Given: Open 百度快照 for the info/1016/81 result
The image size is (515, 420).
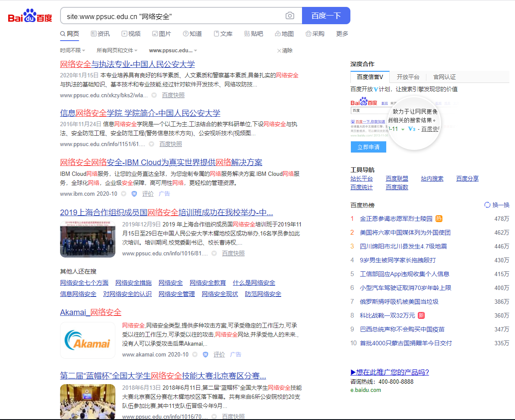Looking at the screenshot, I should (x=233, y=254).
